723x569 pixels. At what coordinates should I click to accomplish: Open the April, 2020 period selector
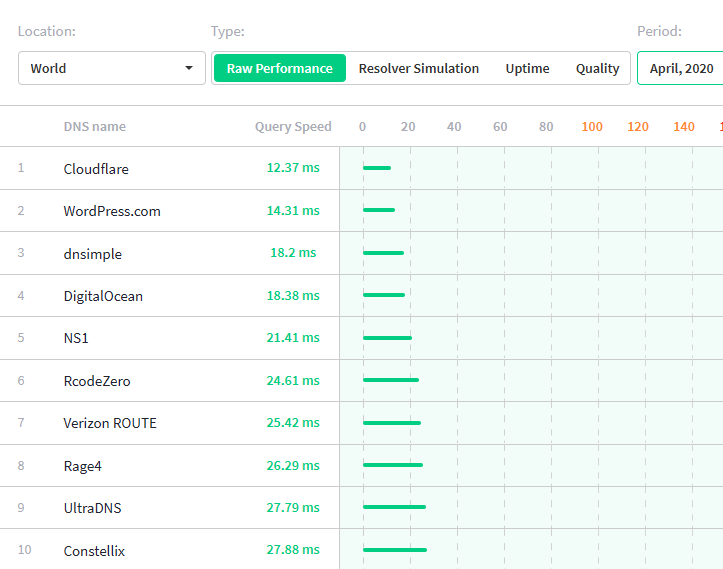pos(681,68)
